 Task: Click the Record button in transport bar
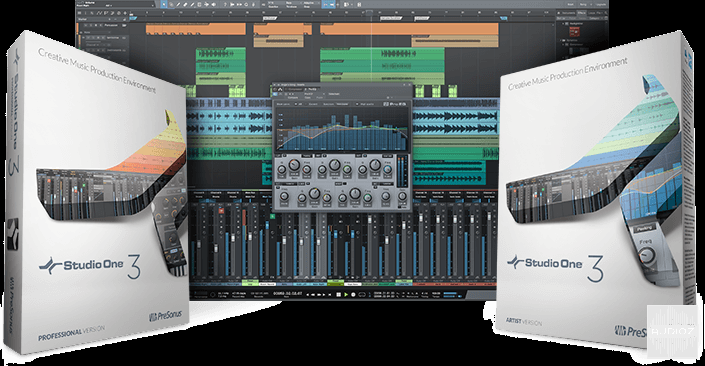point(353,295)
